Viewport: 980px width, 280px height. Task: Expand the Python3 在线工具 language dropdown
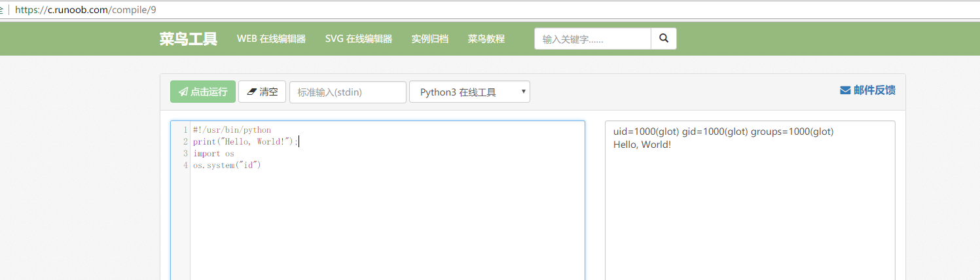coord(469,92)
